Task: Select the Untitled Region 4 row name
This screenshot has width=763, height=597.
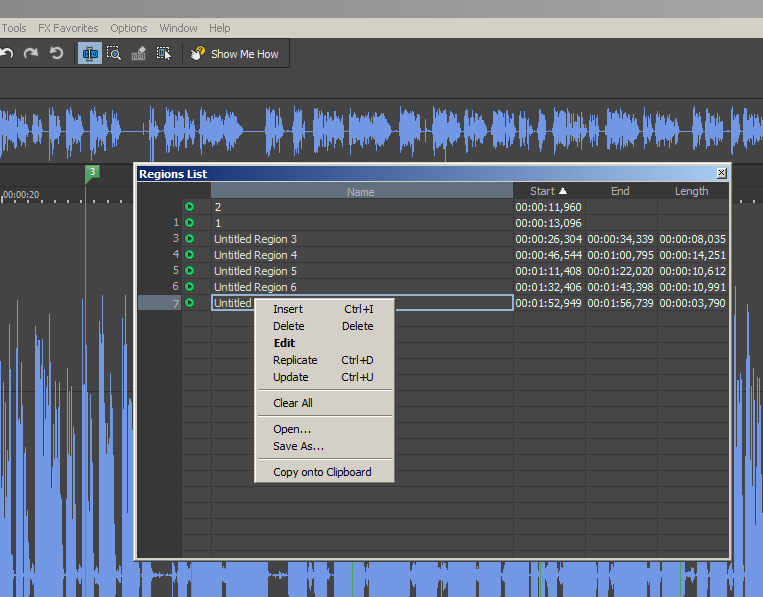Action: tap(255, 255)
